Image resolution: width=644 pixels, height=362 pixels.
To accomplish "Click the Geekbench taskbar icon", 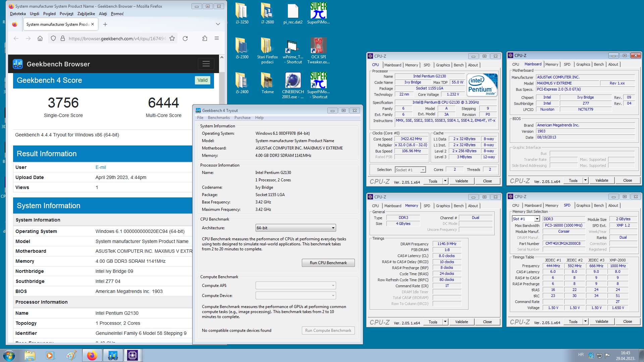I will 112,355.
